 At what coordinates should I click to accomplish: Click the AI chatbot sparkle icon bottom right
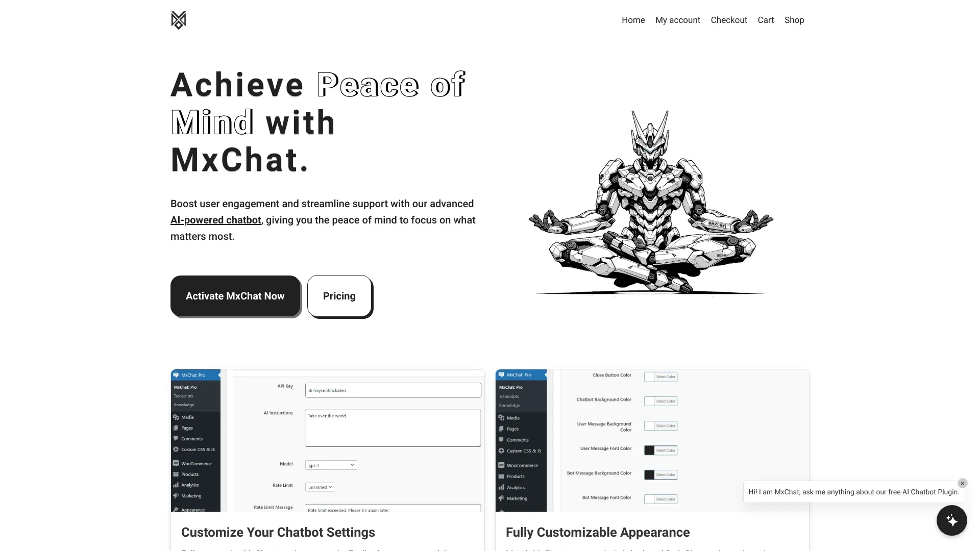coord(952,520)
